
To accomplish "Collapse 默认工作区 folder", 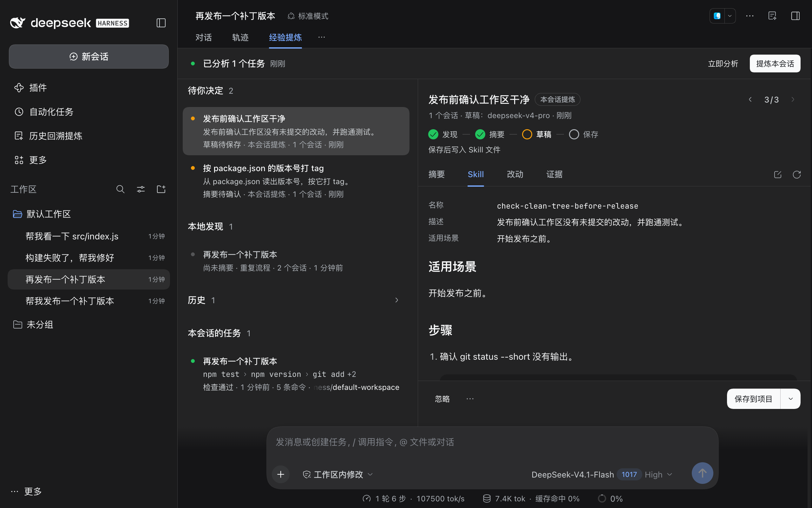I will [x=88, y=214].
